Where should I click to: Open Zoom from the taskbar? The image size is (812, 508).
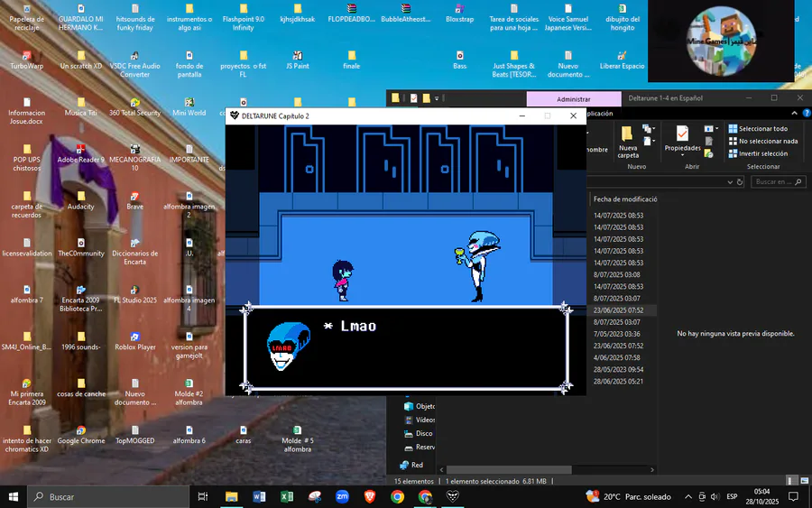(x=342, y=496)
